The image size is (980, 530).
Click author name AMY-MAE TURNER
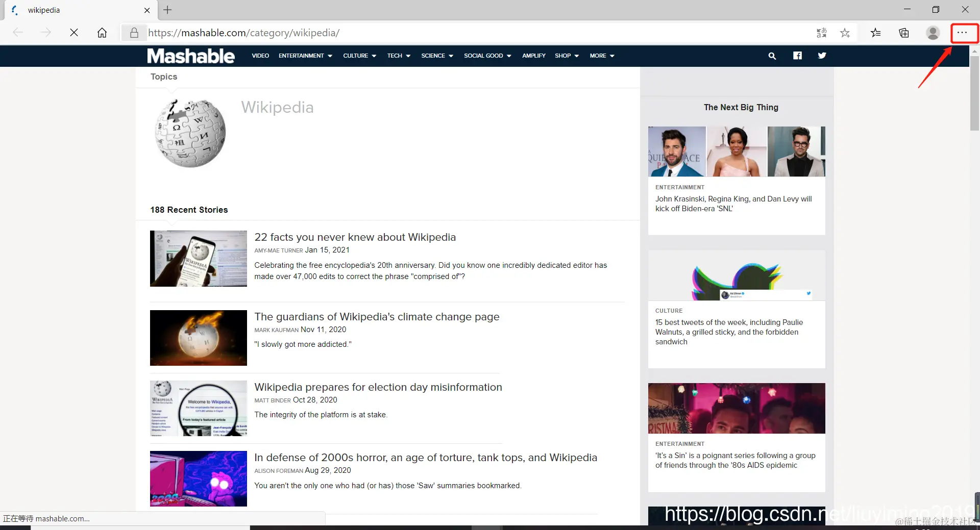(279, 250)
